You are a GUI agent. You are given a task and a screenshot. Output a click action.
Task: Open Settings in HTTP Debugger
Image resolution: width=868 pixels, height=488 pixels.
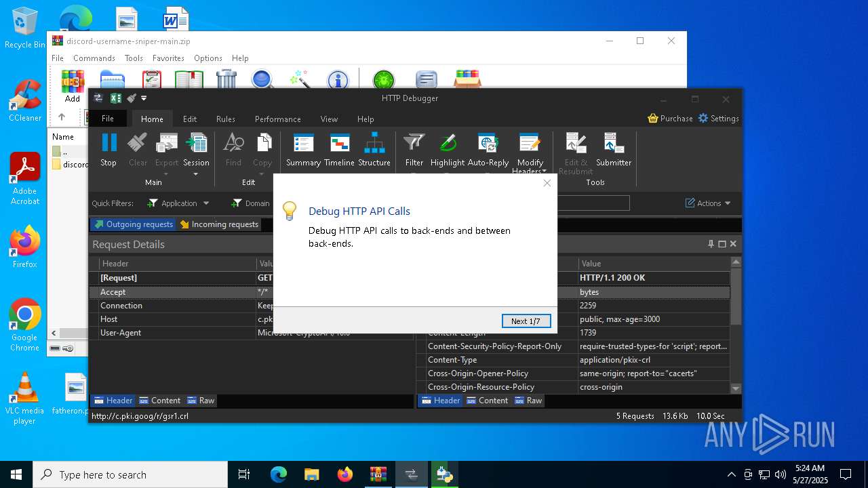(x=718, y=118)
